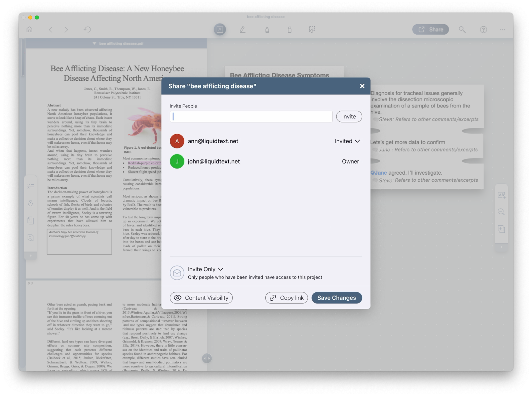The width and height of the screenshot is (532, 396).
Task: Click the Invite People email field
Action: tap(251, 116)
